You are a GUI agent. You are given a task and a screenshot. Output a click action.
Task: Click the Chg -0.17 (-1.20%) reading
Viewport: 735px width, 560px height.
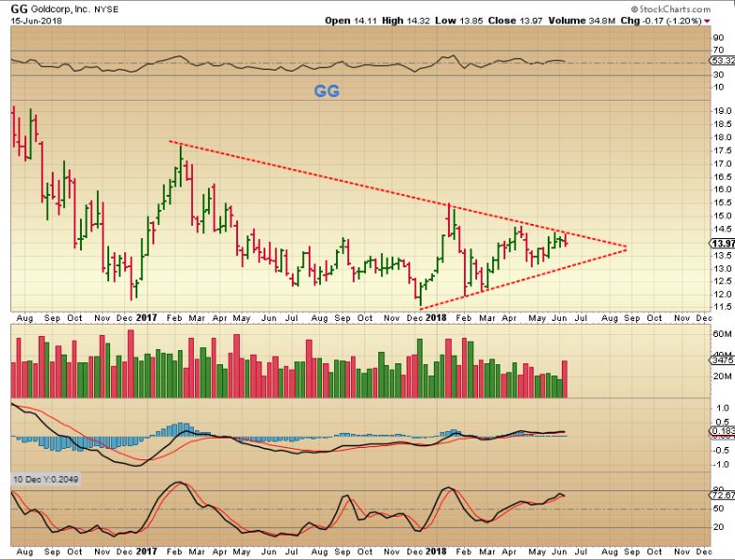click(x=661, y=21)
